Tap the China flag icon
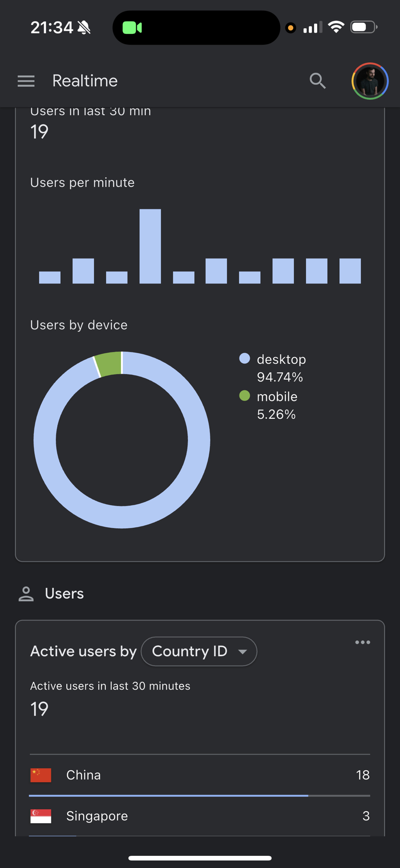This screenshot has width=400, height=868. tap(41, 775)
